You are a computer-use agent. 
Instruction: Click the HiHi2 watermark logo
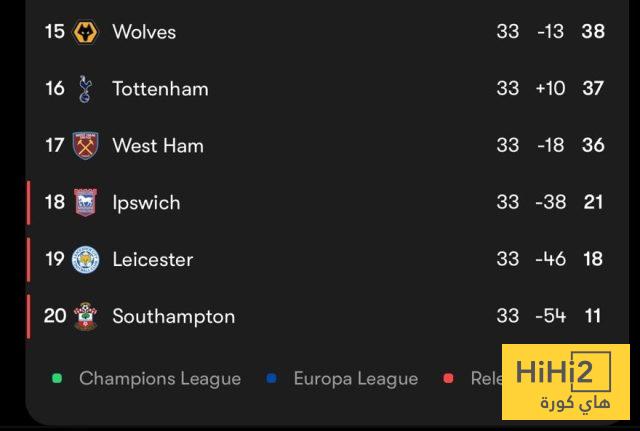click(566, 383)
